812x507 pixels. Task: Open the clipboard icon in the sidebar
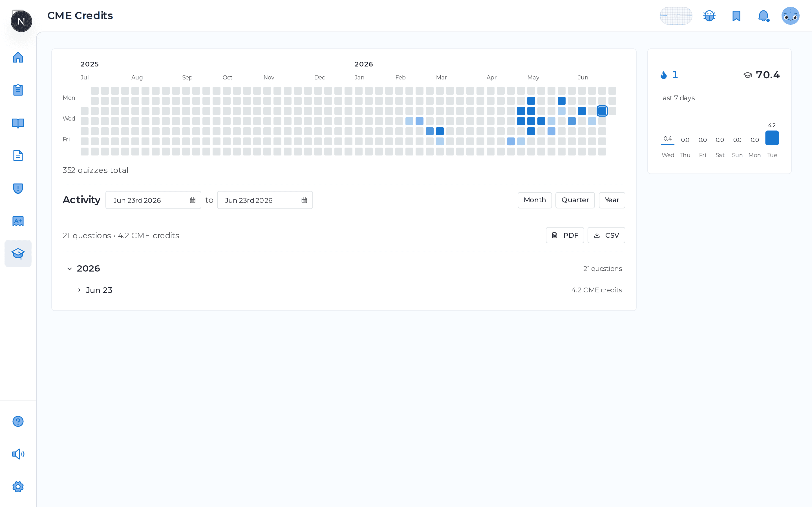[18, 90]
